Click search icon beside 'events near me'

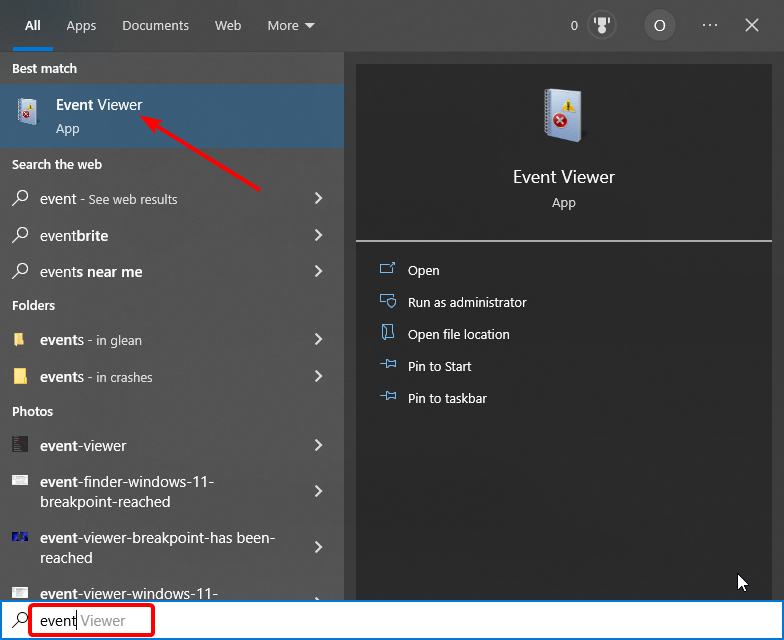20,270
